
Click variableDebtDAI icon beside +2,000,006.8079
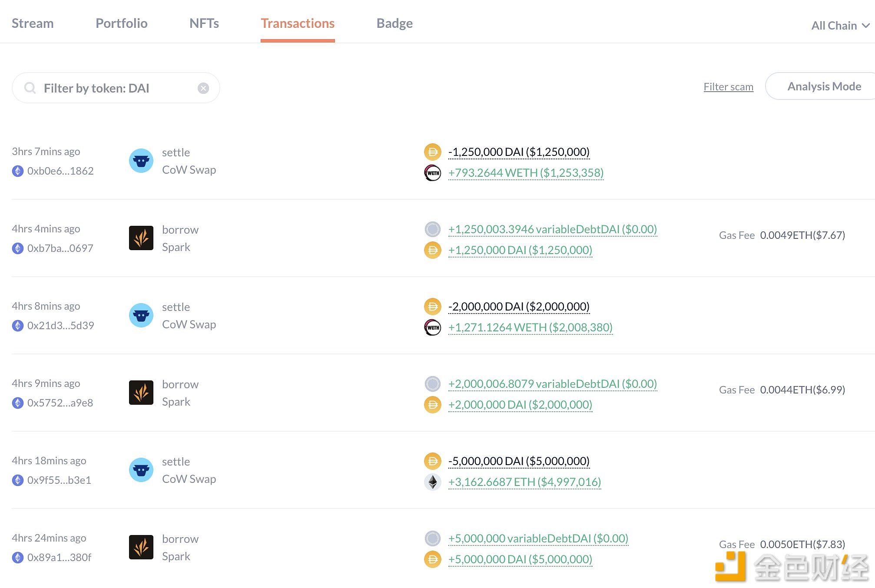tap(432, 384)
